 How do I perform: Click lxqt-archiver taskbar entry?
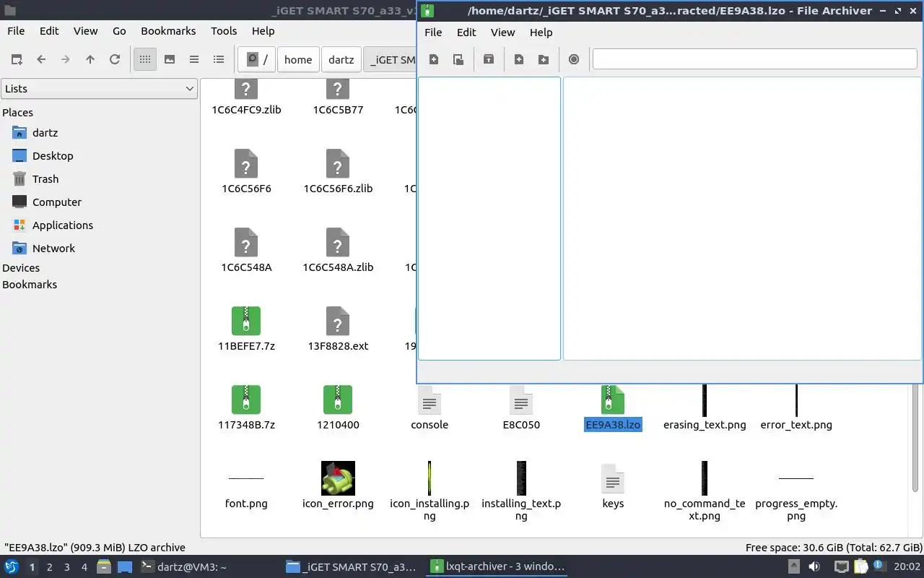click(497, 567)
